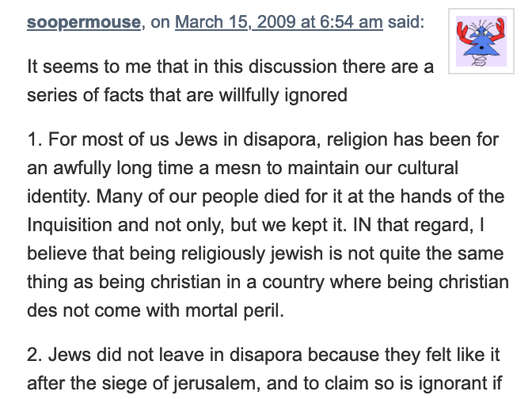Click the uppercase "IN" in "IN that regard"
Screen dimensions: 532x399
coord(363,226)
